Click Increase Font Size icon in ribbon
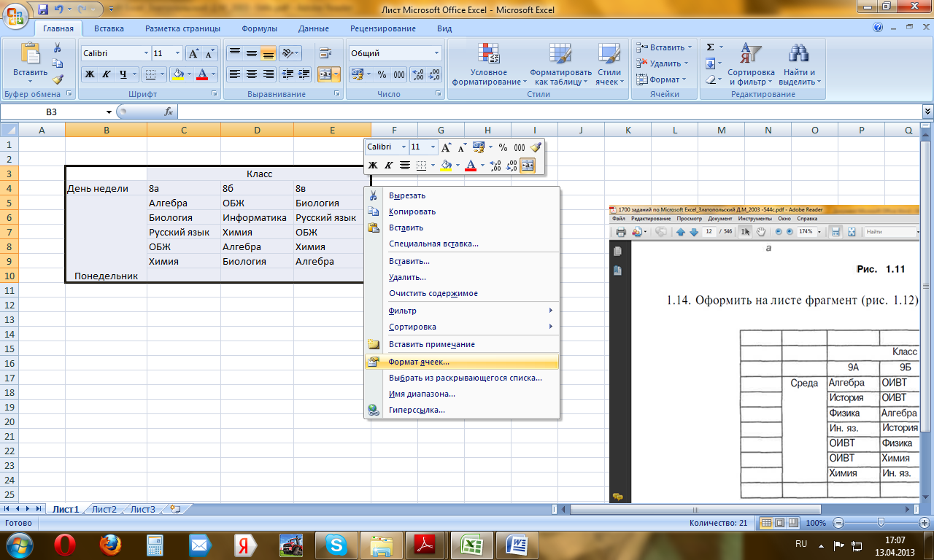 193,53
